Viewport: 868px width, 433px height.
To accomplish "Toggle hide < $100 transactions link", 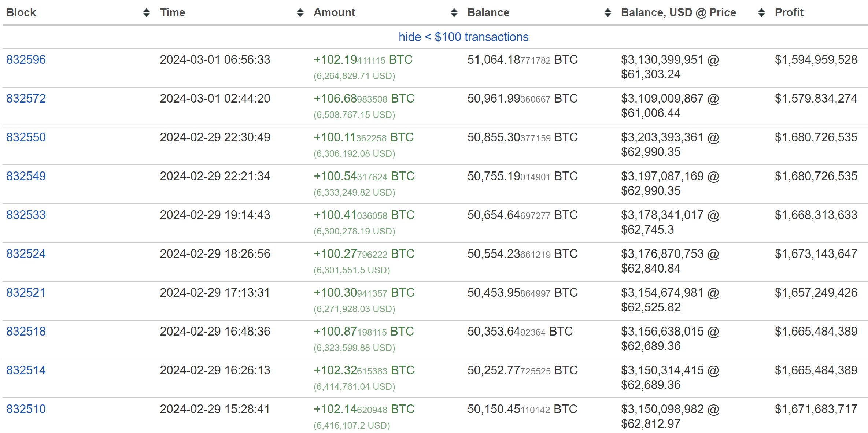I will [x=463, y=37].
